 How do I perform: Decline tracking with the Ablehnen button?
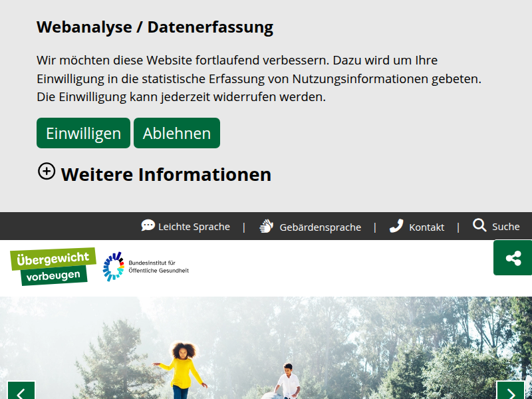(177, 133)
